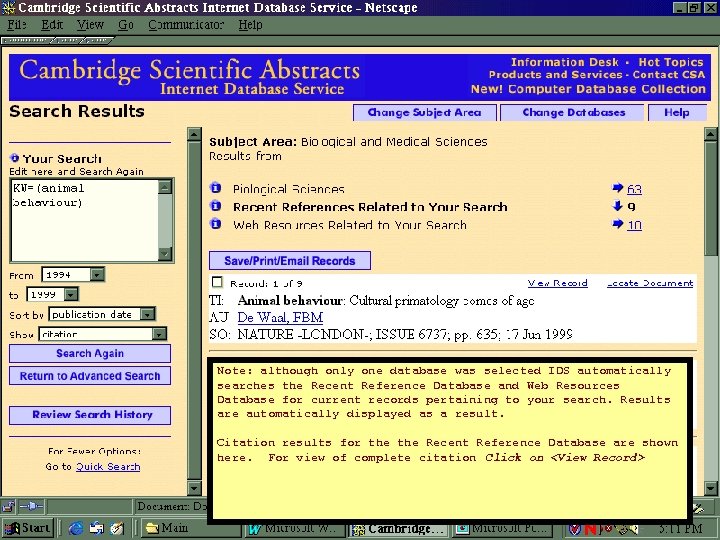Click the Hot Topics header link
Image resolution: width=720 pixels, height=540 pixels.
[x=671, y=62]
